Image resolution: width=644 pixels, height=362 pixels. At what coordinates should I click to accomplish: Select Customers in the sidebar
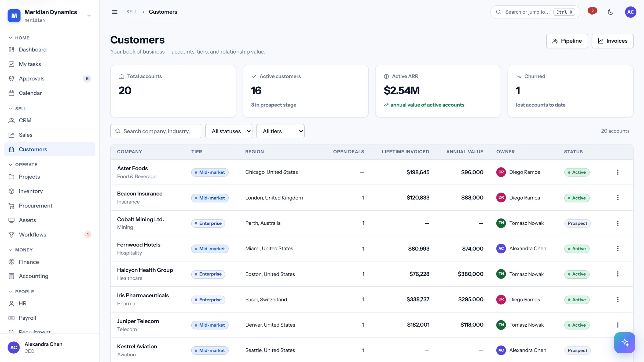pyautogui.click(x=50, y=149)
